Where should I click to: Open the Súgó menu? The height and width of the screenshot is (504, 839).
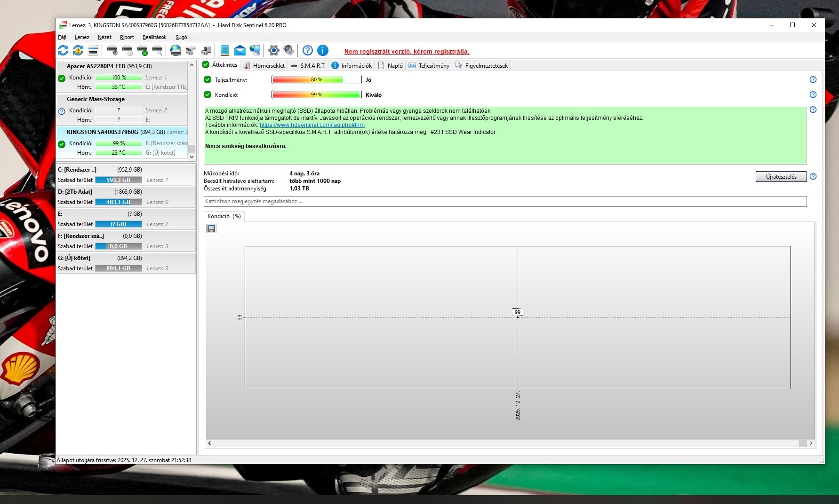(x=181, y=37)
